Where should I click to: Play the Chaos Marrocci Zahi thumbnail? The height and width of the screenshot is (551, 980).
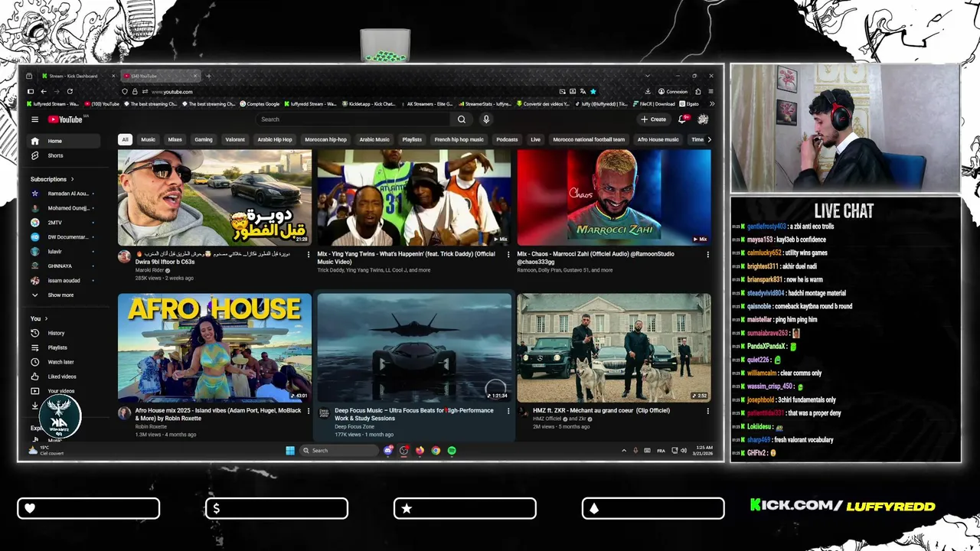tap(613, 197)
